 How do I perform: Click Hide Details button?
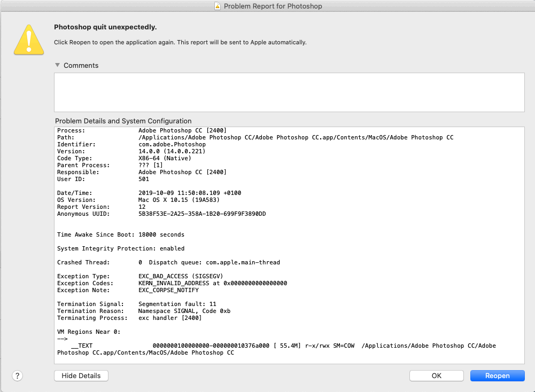(81, 375)
